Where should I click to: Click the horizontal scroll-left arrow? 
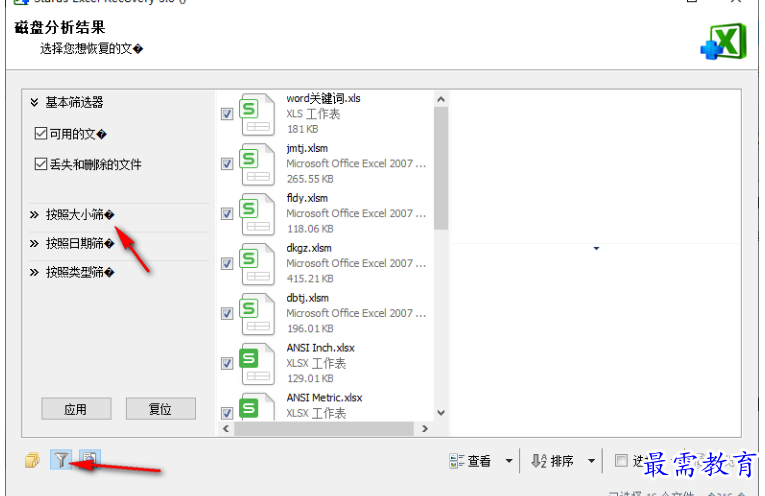coord(226,429)
